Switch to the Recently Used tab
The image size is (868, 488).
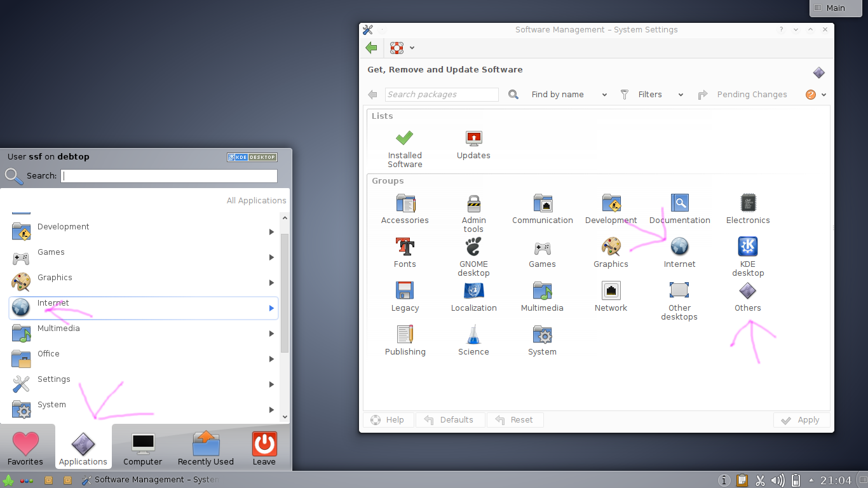[205, 449]
